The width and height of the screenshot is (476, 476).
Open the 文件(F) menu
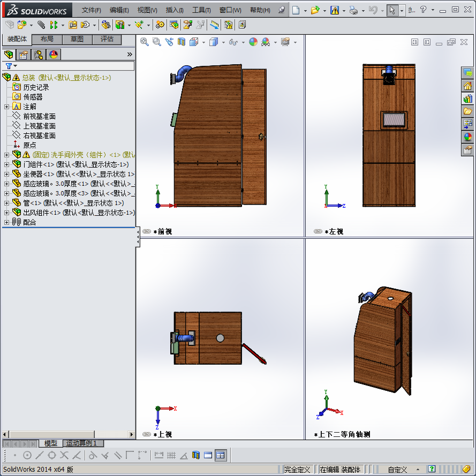[x=92, y=10]
